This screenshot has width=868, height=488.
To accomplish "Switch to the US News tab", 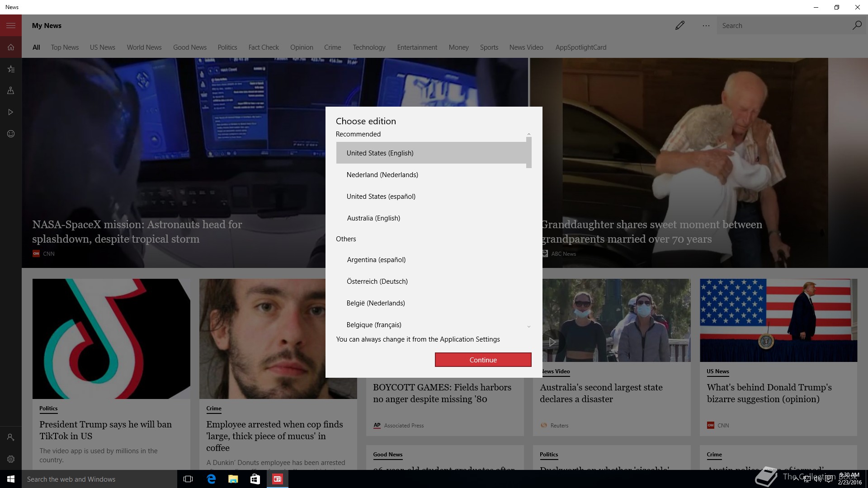I will pyautogui.click(x=103, y=47).
